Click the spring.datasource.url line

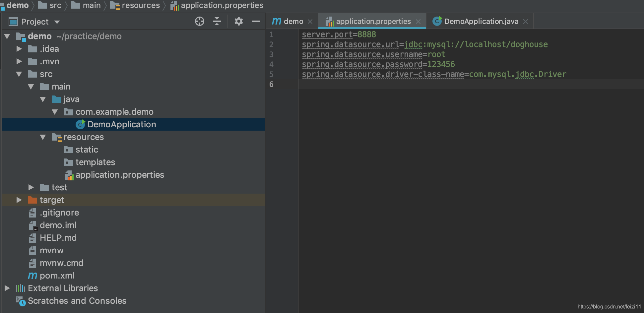click(x=425, y=44)
